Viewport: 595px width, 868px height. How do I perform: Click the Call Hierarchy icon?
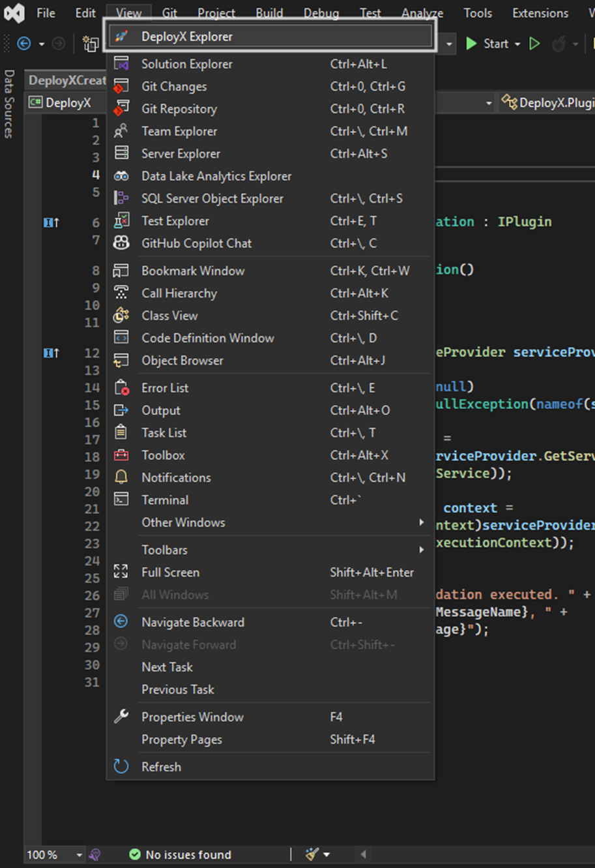pos(121,293)
